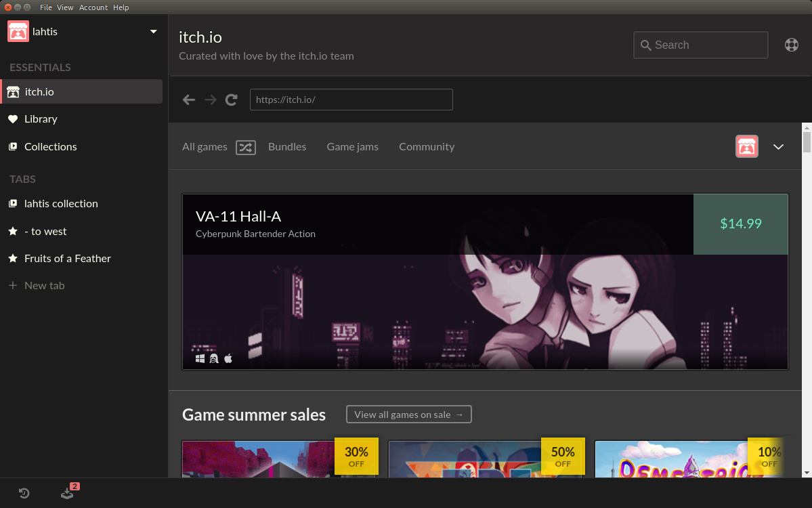Click the $14.99 price box

[x=740, y=224]
